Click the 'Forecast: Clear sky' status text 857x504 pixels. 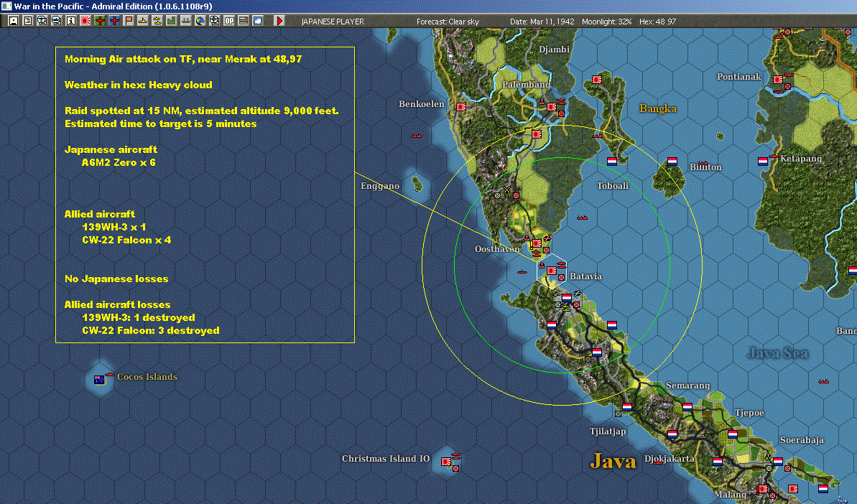tap(448, 22)
